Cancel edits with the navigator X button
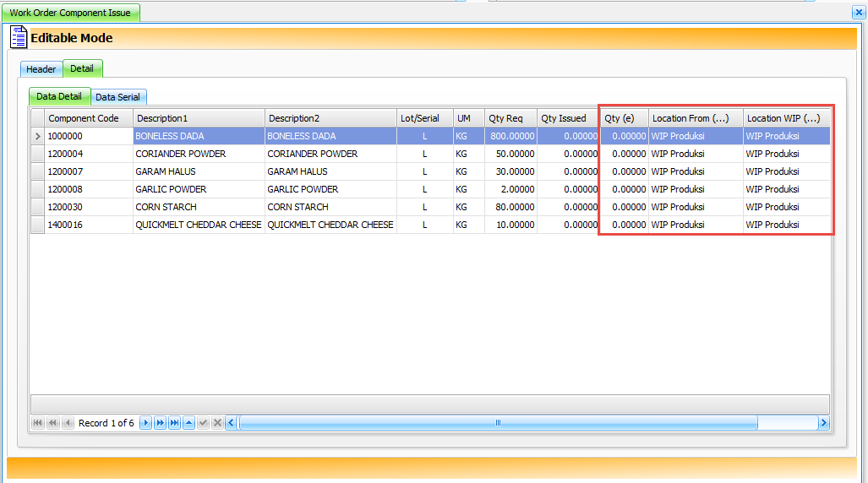 tap(217, 423)
